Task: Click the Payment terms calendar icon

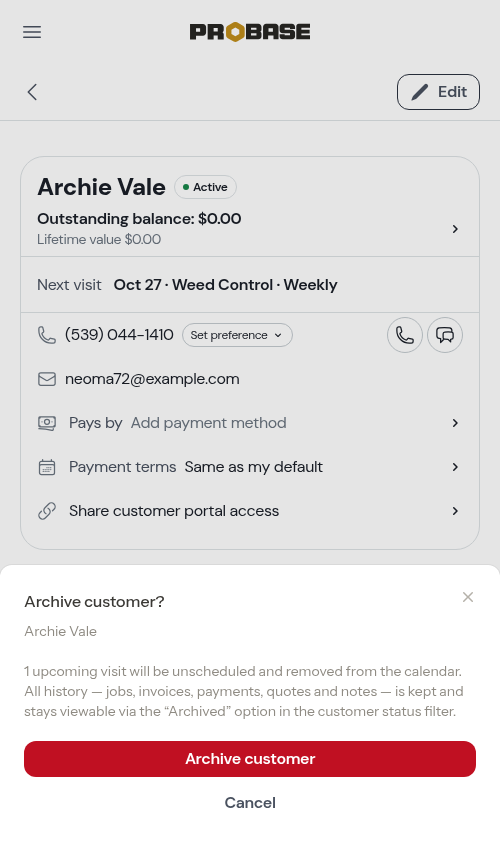Action: coord(47,467)
